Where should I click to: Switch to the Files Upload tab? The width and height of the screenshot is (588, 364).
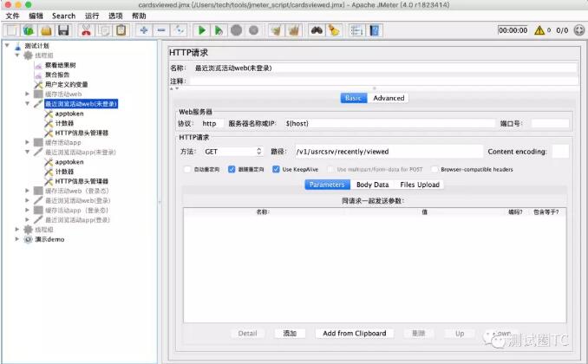click(420, 185)
